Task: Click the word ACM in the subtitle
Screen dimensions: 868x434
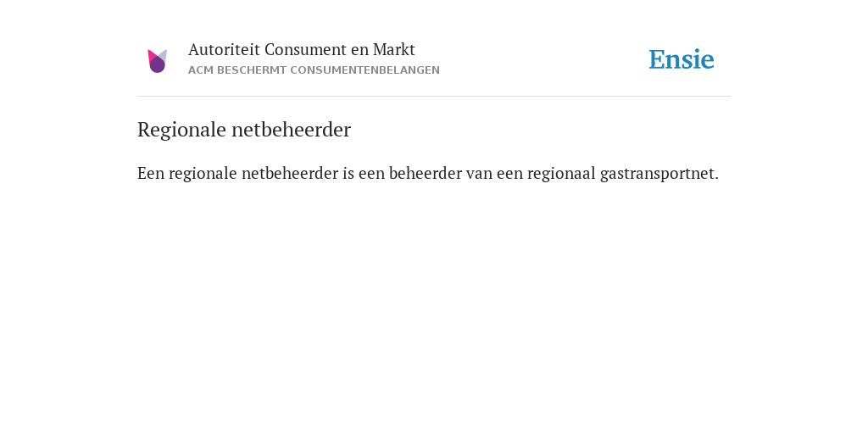Action: click(x=201, y=70)
